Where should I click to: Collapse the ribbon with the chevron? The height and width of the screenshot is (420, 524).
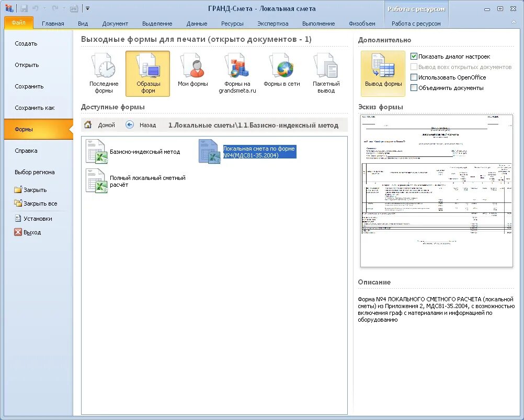(x=514, y=22)
